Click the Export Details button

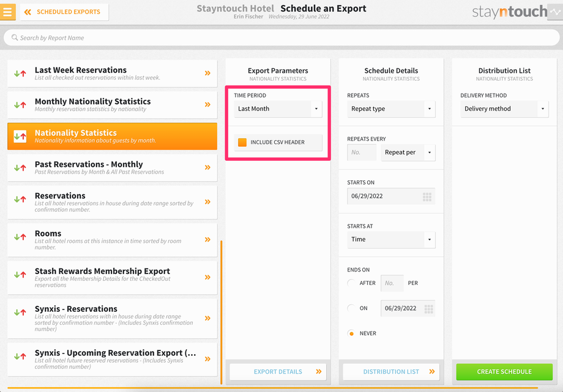pos(278,372)
